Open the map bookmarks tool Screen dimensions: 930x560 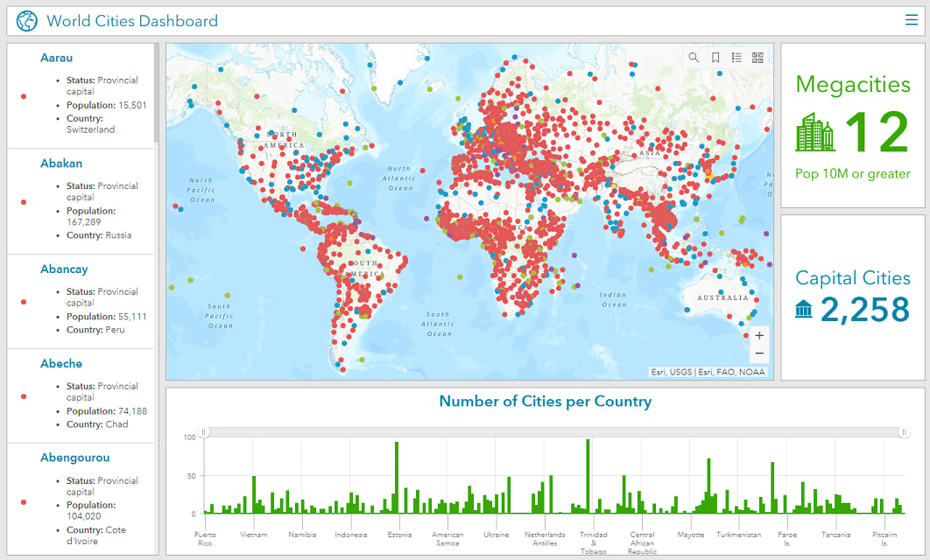coord(715,58)
